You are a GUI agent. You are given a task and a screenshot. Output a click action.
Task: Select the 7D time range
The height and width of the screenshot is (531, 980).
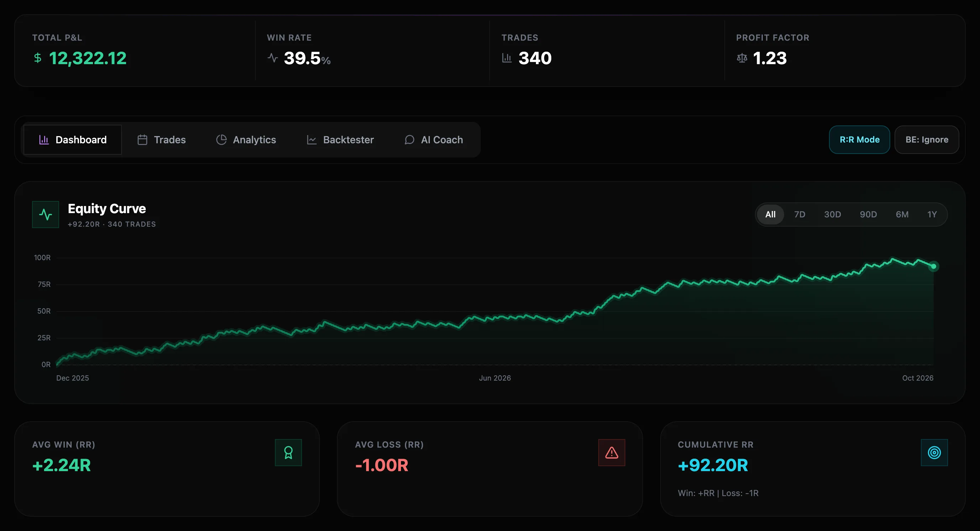click(x=800, y=214)
